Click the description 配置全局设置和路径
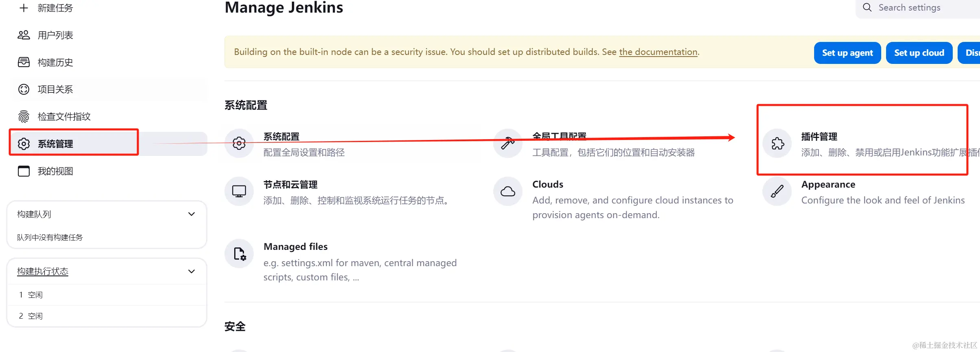This screenshot has width=980, height=352. (x=304, y=152)
